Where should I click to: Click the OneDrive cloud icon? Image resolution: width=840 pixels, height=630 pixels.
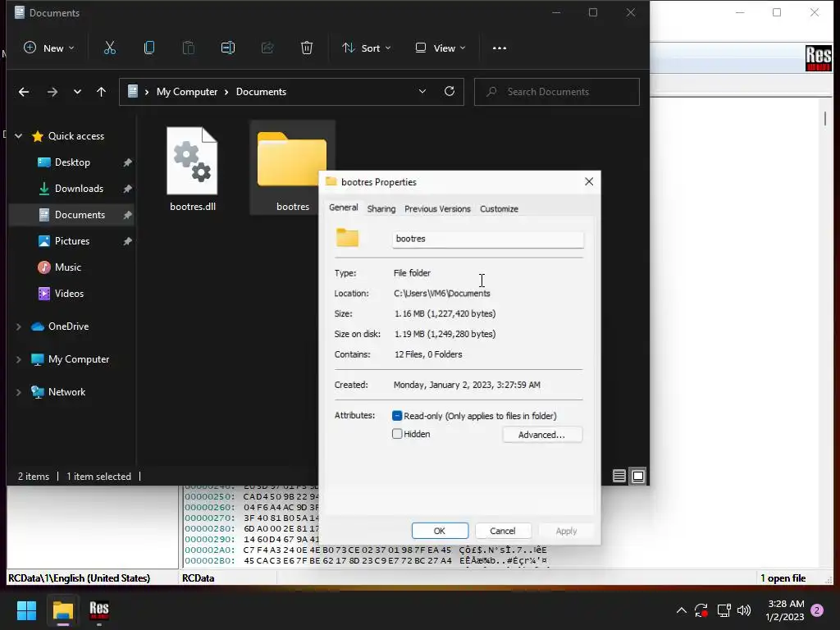[x=38, y=326]
